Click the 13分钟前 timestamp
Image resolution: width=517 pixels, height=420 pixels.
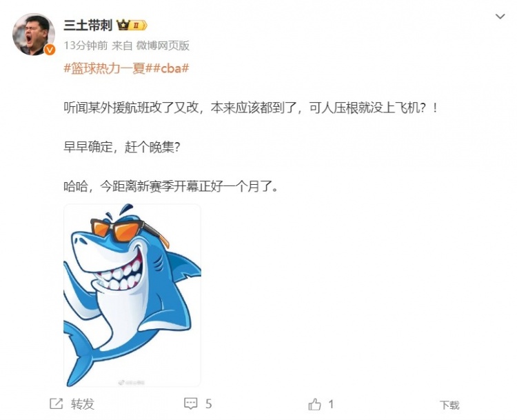pyautogui.click(x=85, y=46)
